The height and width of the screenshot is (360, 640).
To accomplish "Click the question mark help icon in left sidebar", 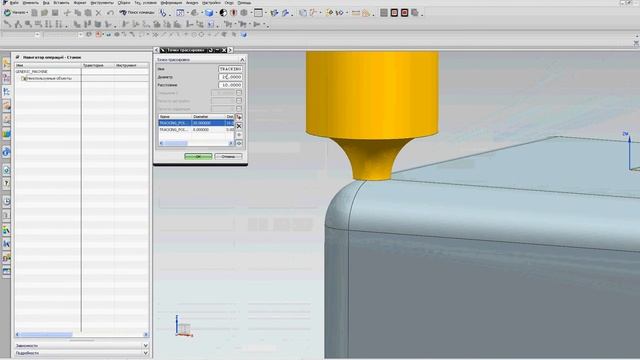I will tap(6, 184).
